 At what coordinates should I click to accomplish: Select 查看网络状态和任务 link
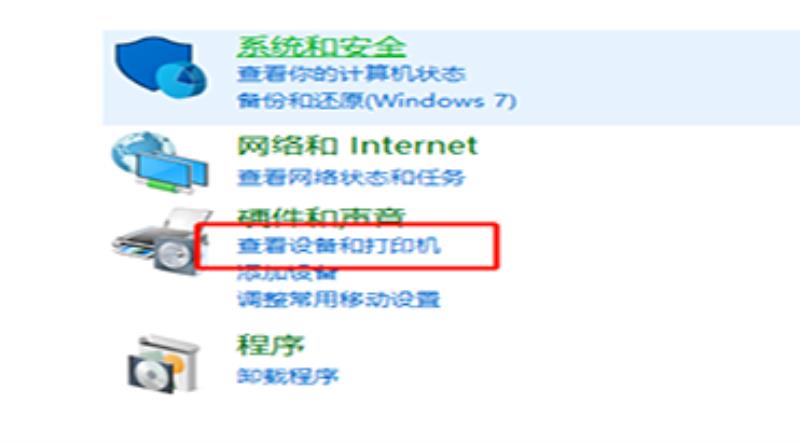coord(351,178)
